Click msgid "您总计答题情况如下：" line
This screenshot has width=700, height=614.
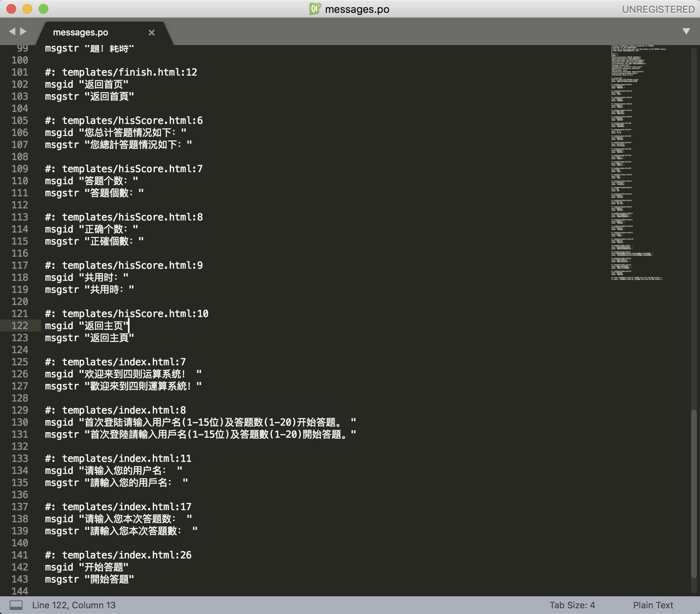point(116,133)
